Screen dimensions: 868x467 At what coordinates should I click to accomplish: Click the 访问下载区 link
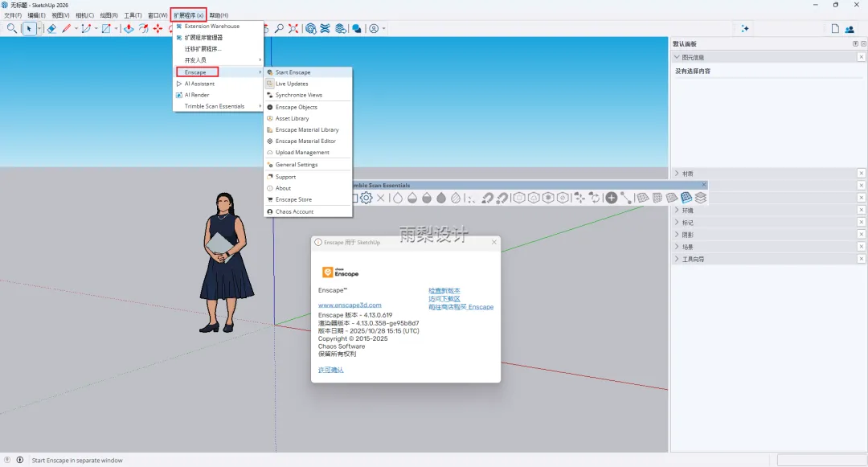pos(444,299)
